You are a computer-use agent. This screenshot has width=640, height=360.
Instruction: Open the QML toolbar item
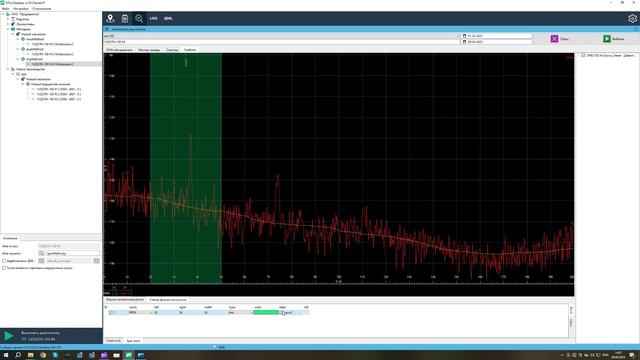coord(168,18)
